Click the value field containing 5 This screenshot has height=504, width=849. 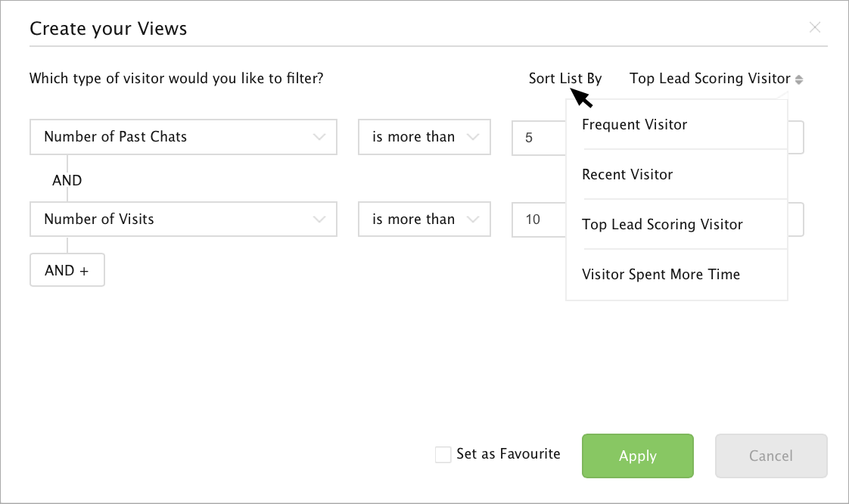pos(538,138)
